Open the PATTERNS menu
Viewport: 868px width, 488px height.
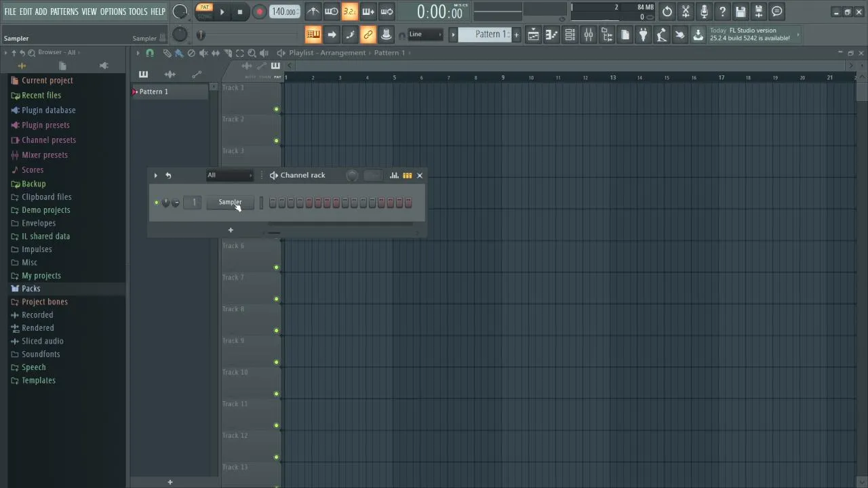[64, 12]
